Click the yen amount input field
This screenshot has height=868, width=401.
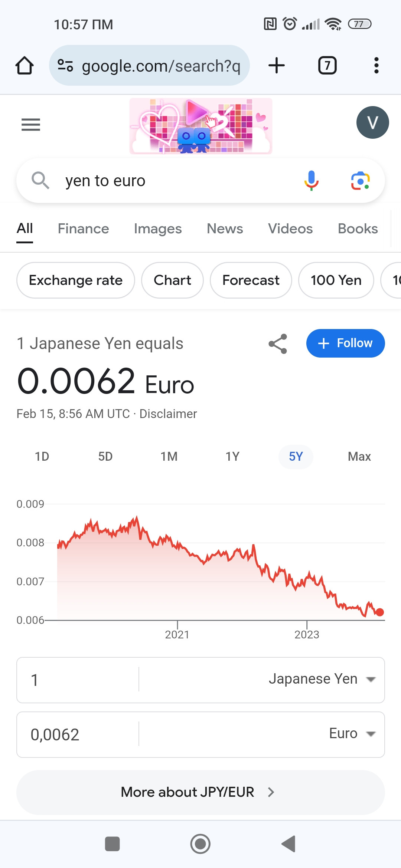(78, 680)
